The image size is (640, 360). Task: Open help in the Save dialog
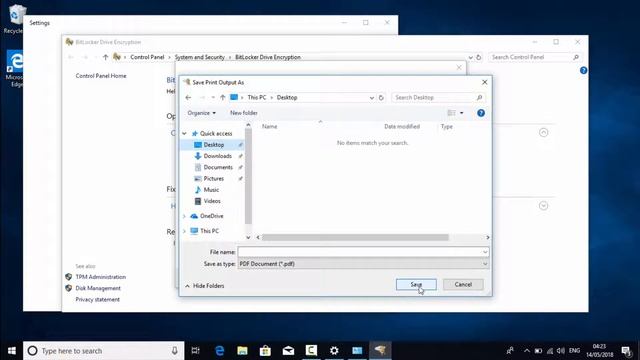(481, 113)
